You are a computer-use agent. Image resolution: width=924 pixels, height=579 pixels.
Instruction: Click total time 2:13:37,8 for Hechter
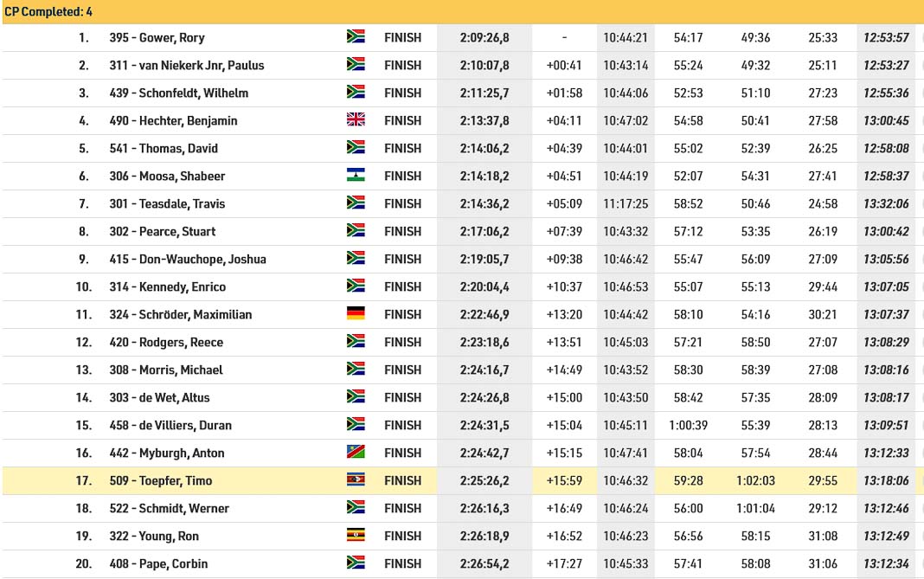tap(484, 121)
